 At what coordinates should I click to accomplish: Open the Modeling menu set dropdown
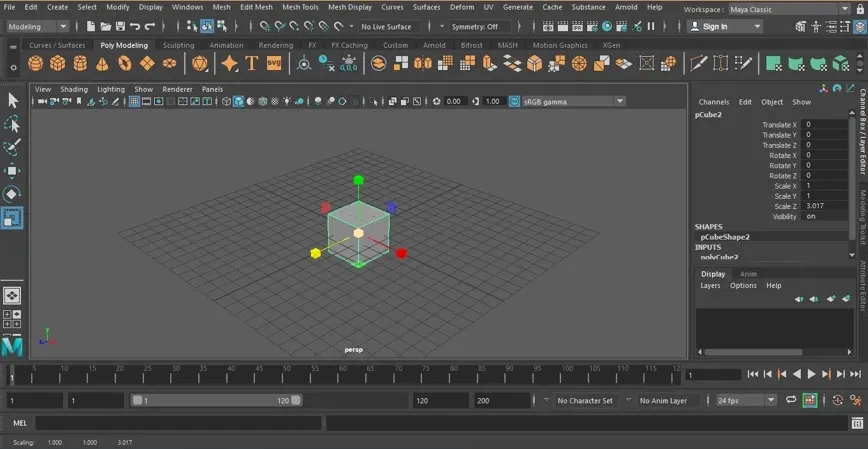[38, 27]
